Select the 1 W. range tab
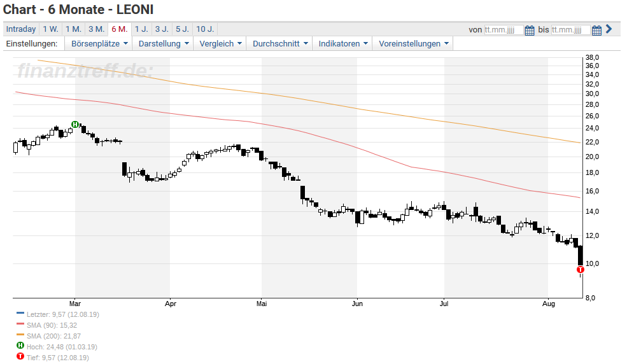The width and height of the screenshot is (627, 364). [x=50, y=29]
